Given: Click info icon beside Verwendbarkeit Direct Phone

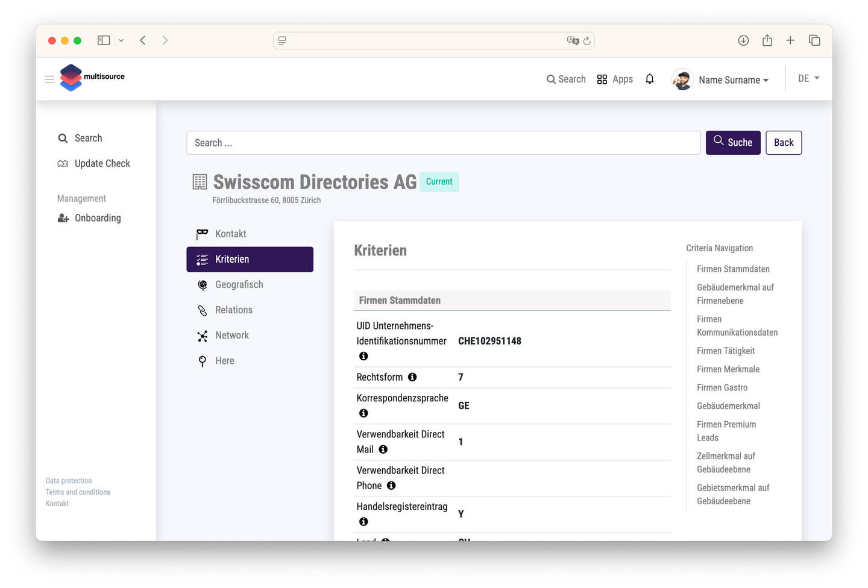Looking at the screenshot, I should point(391,486).
